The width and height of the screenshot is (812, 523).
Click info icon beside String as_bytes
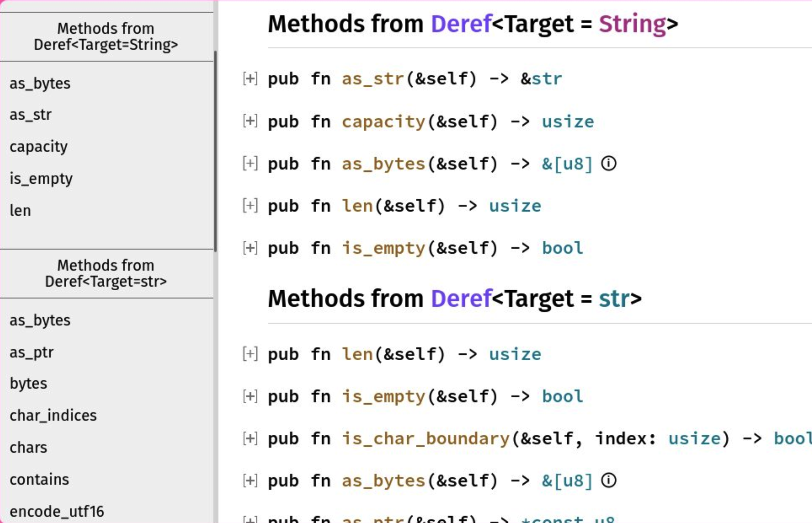(608, 163)
